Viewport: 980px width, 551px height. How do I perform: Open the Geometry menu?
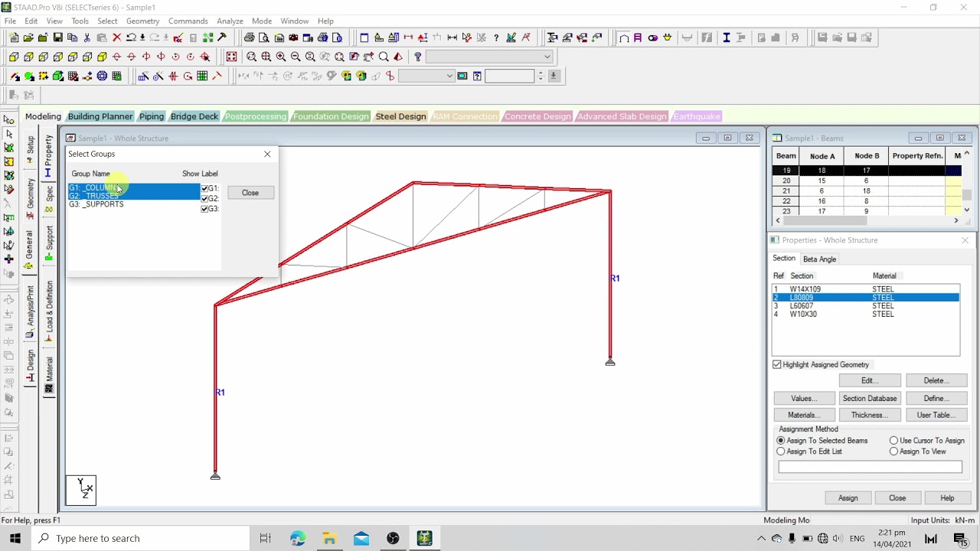(142, 21)
